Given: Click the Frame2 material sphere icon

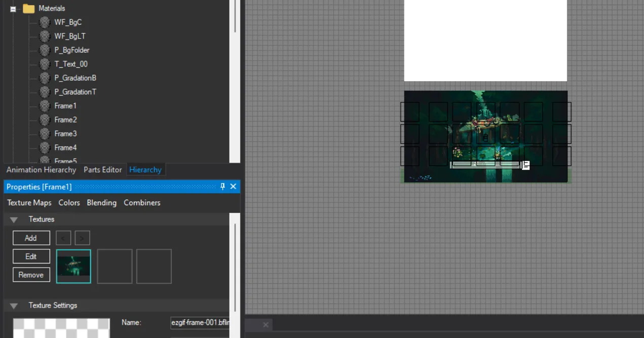Looking at the screenshot, I should [45, 120].
